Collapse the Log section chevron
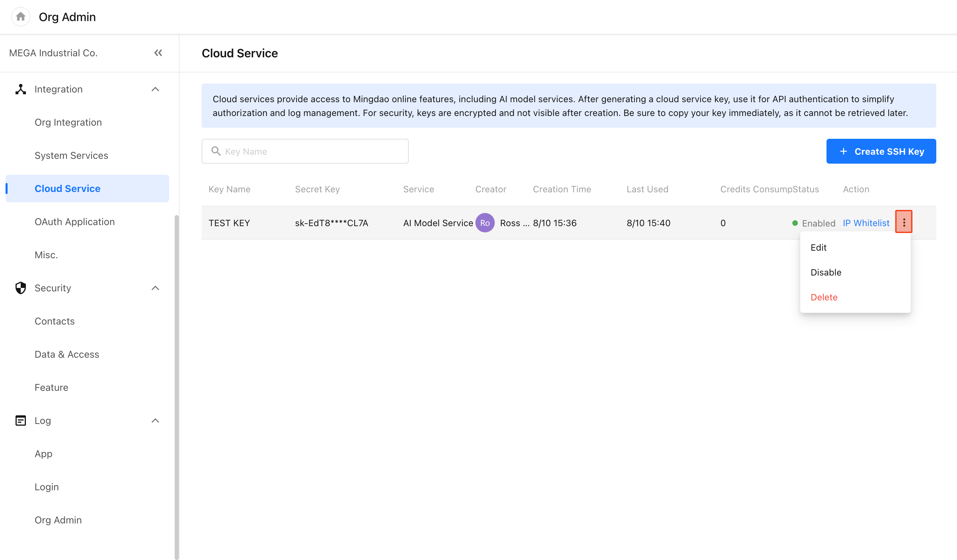This screenshot has height=560, width=957. [x=155, y=421]
